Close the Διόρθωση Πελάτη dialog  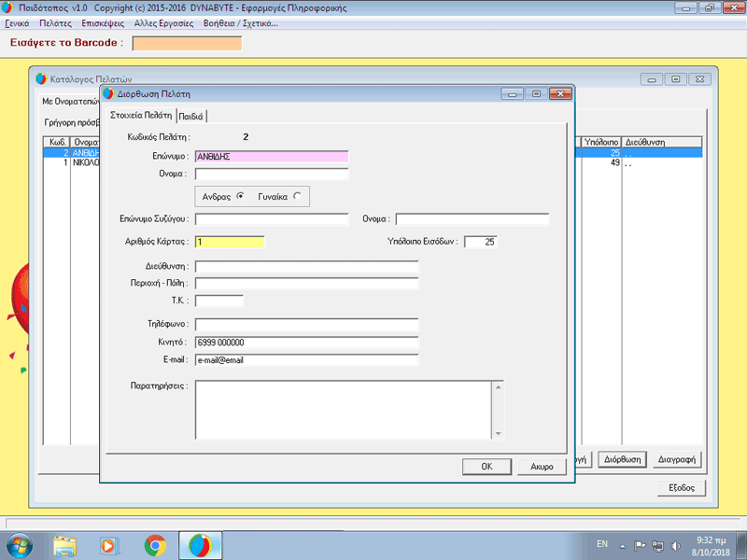pos(560,94)
